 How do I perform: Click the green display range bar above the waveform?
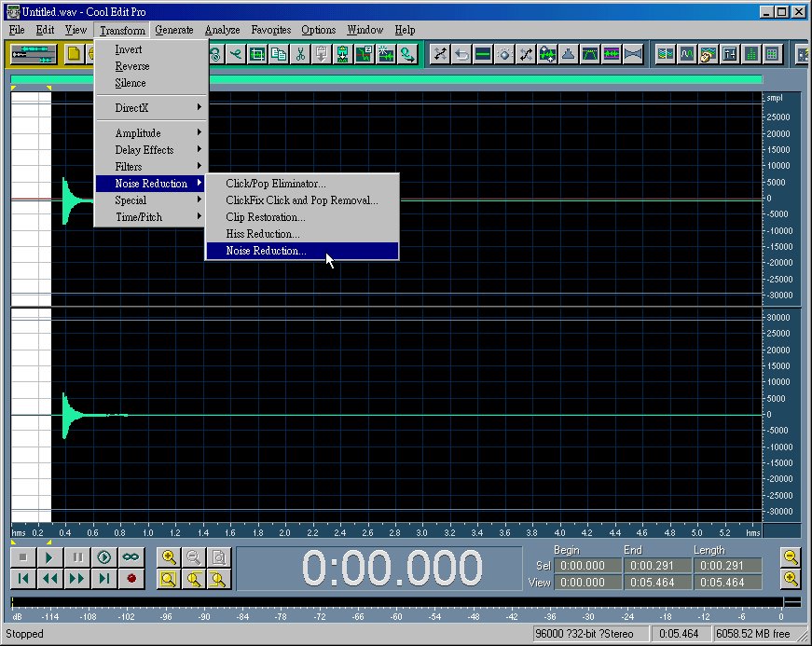coord(386,79)
